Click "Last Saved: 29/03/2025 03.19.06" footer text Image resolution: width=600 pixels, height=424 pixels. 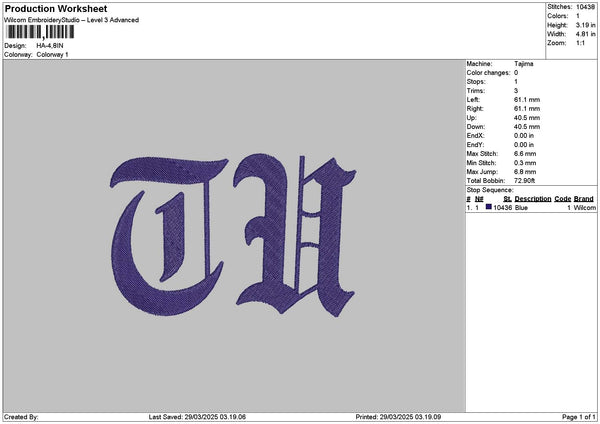197,417
